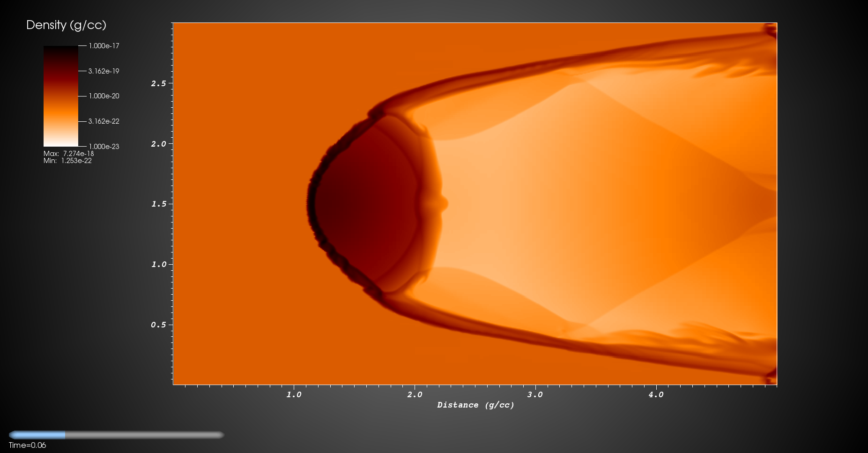Click the 2.5 label on the vertical axis

[158, 83]
